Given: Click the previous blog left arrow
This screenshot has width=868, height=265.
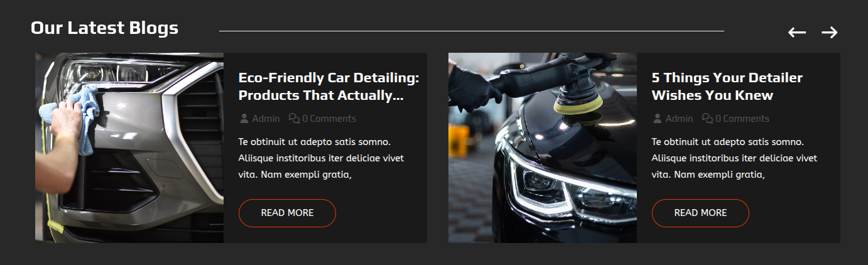Looking at the screenshot, I should (797, 33).
